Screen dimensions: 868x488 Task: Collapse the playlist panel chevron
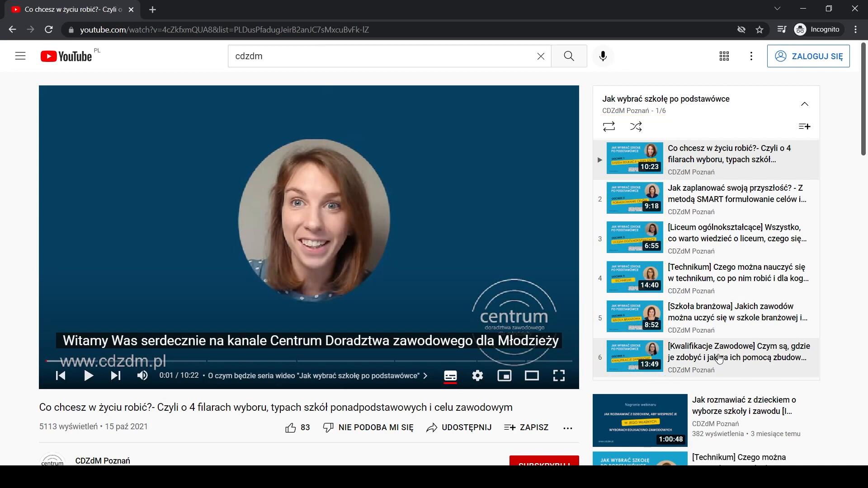tap(804, 104)
